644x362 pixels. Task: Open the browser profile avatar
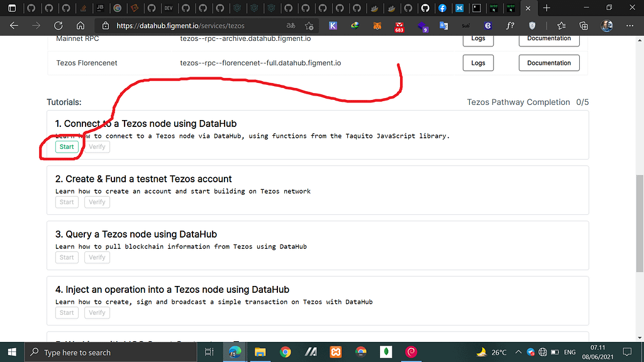pos(607,25)
